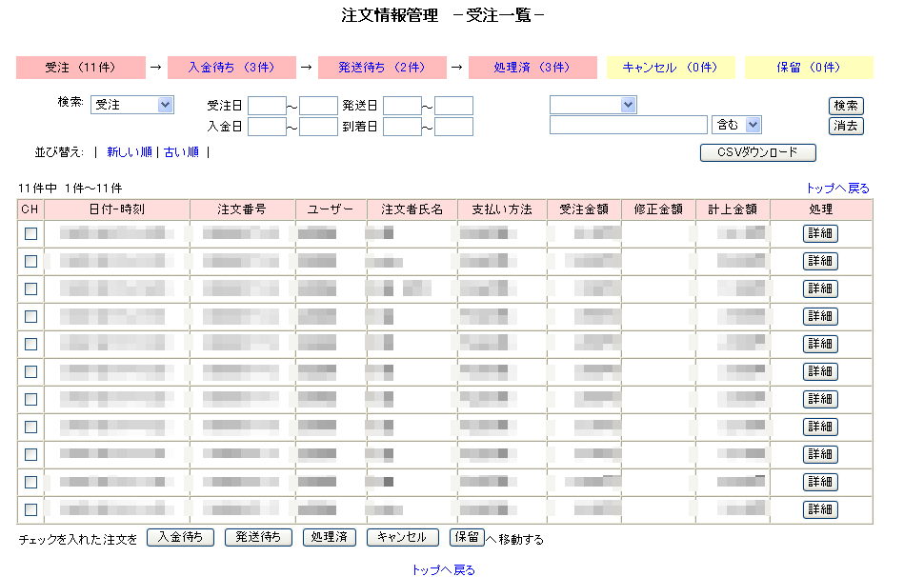Tick the checkbox in the first order row
This screenshot has width=924, height=577.
point(30,233)
